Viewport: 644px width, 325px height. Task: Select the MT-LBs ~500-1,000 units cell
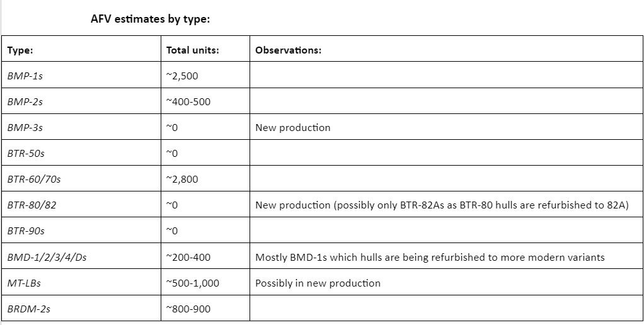pos(192,283)
